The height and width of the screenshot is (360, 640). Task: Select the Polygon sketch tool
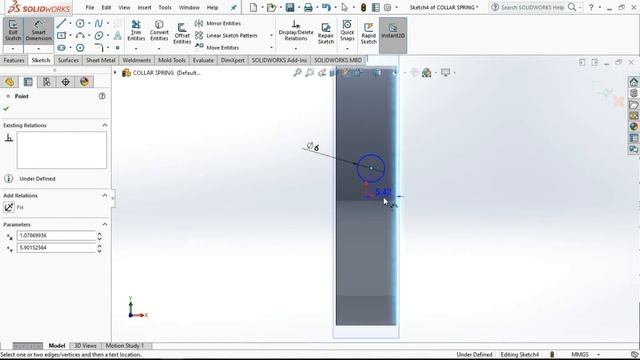pyautogui.click(x=80, y=48)
